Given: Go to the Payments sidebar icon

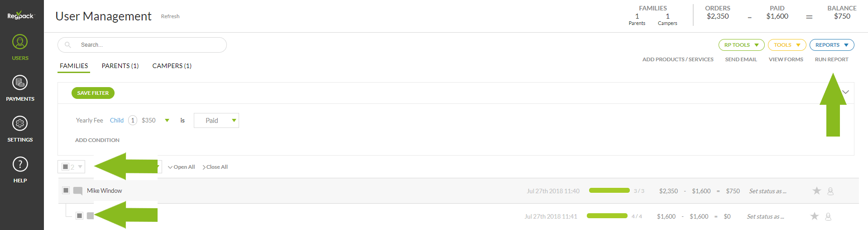Looking at the screenshot, I should 20,88.
